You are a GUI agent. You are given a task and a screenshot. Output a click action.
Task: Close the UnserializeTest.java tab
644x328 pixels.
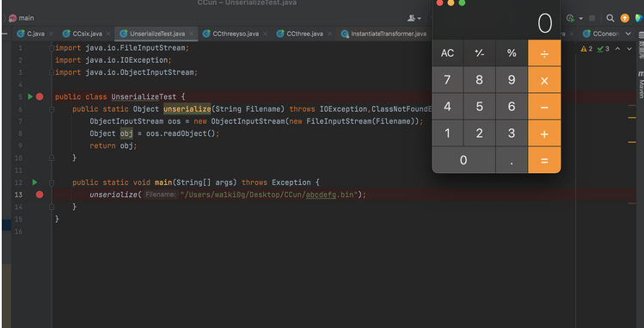click(192, 34)
